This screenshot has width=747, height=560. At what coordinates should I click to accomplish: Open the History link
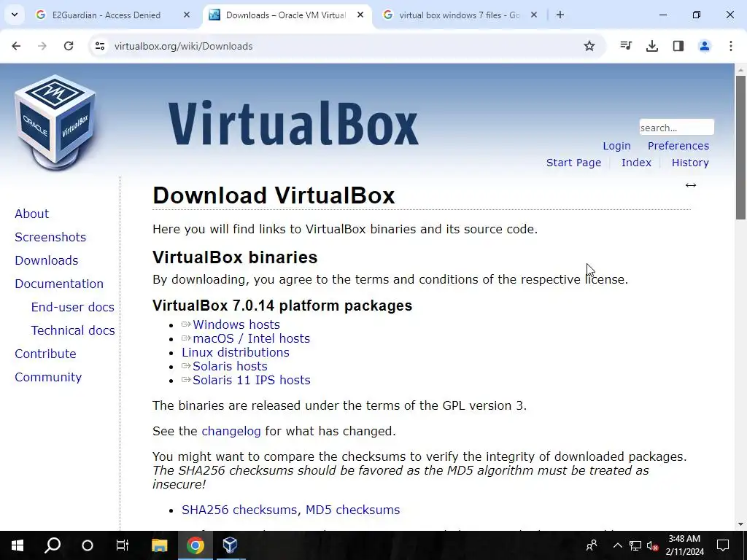tap(690, 163)
